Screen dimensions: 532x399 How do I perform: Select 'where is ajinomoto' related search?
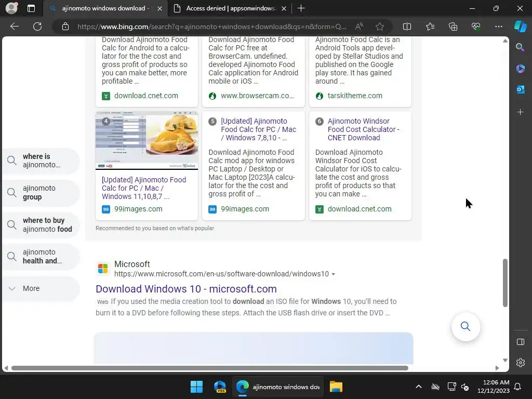tap(41, 161)
